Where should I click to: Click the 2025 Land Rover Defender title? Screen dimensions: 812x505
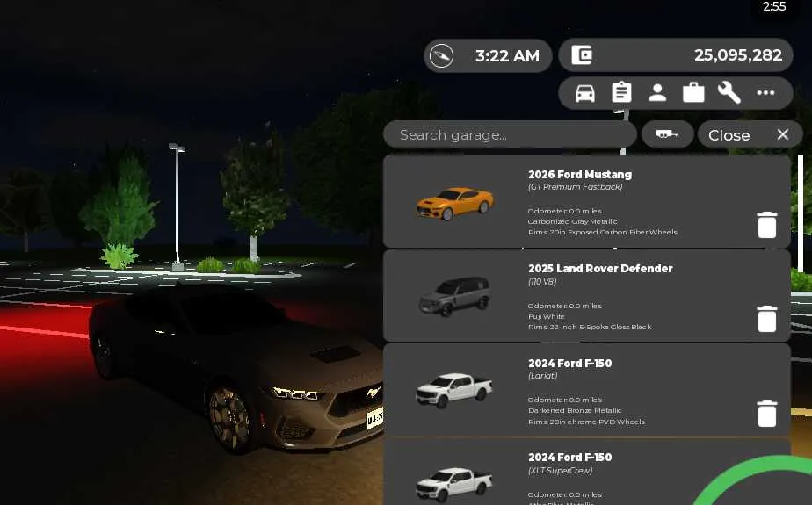pos(600,269)
